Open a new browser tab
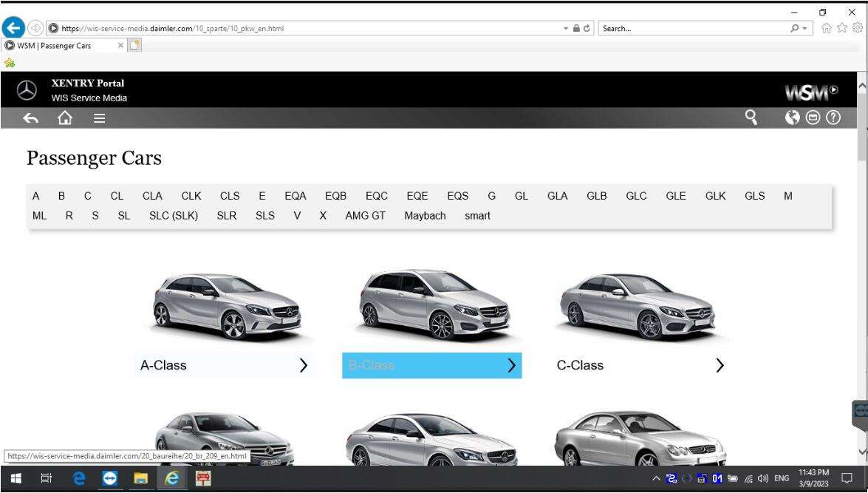 coord(134,45)
